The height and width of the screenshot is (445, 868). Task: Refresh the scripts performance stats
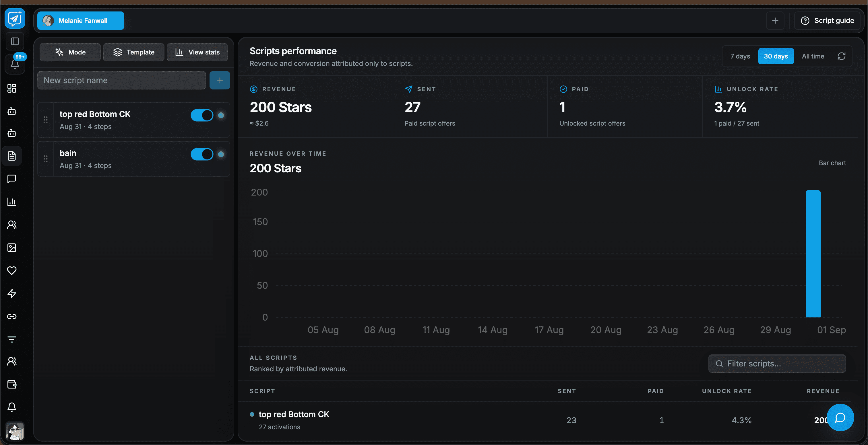click(x=841, y=56)
